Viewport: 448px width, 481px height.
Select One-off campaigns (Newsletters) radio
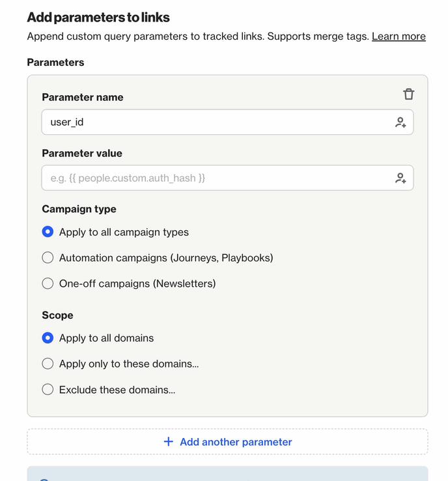pos(48,284)
